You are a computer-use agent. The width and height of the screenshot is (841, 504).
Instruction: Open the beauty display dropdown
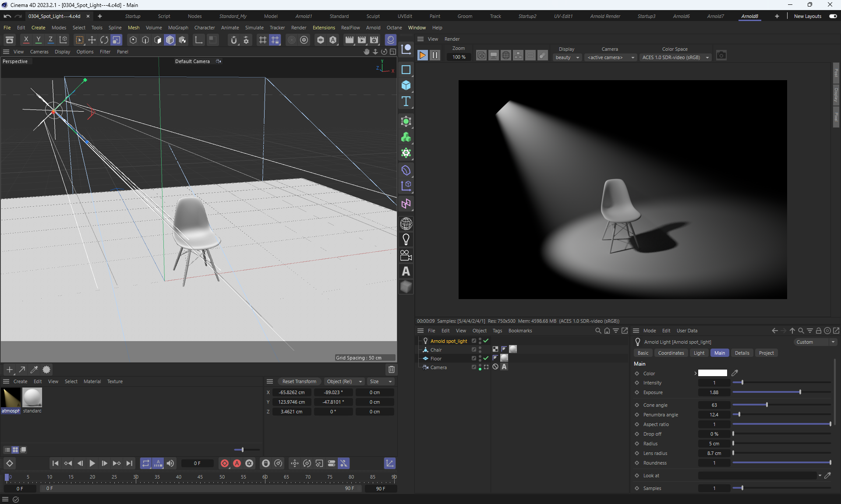point(567,57)
